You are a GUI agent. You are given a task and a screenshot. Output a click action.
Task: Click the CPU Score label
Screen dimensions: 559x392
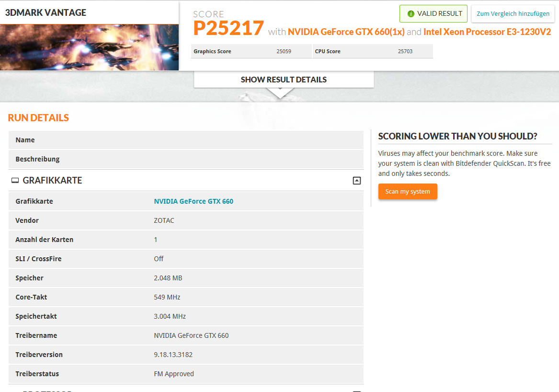click(328, 51)
